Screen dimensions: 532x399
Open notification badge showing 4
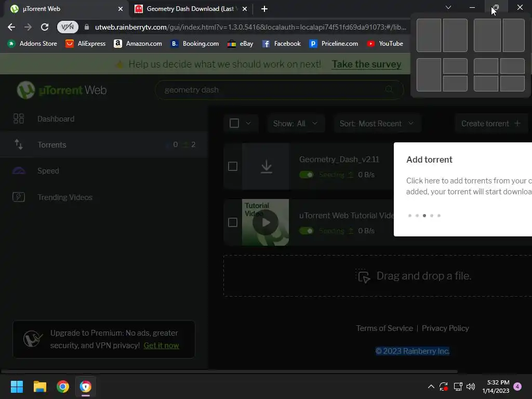pos(517,387)
